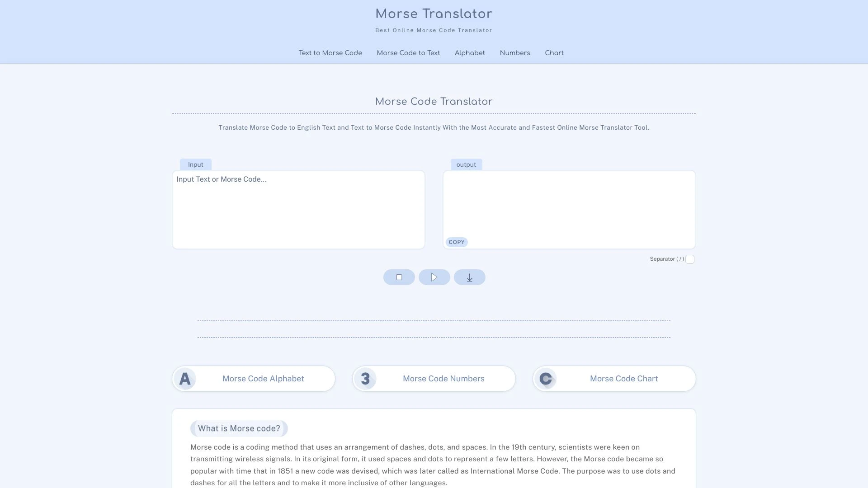868x488 pixels.
Task: Click the input text field
Action: [298, 209]
